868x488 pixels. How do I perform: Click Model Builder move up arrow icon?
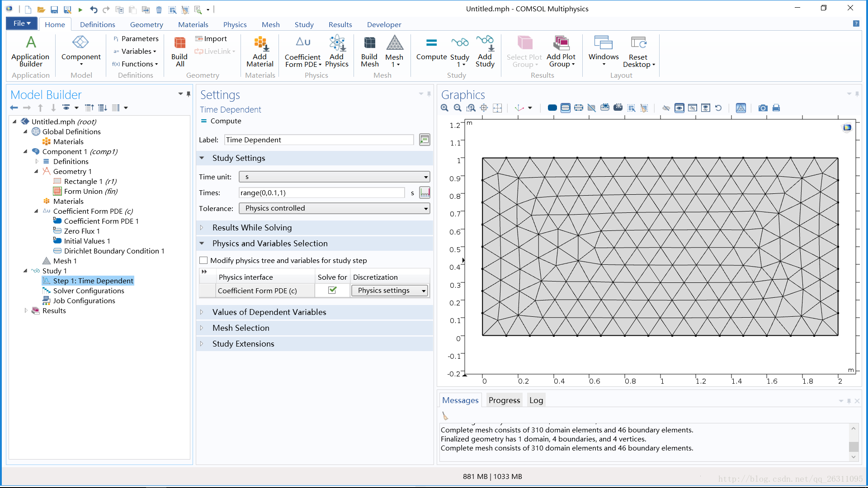41,108
